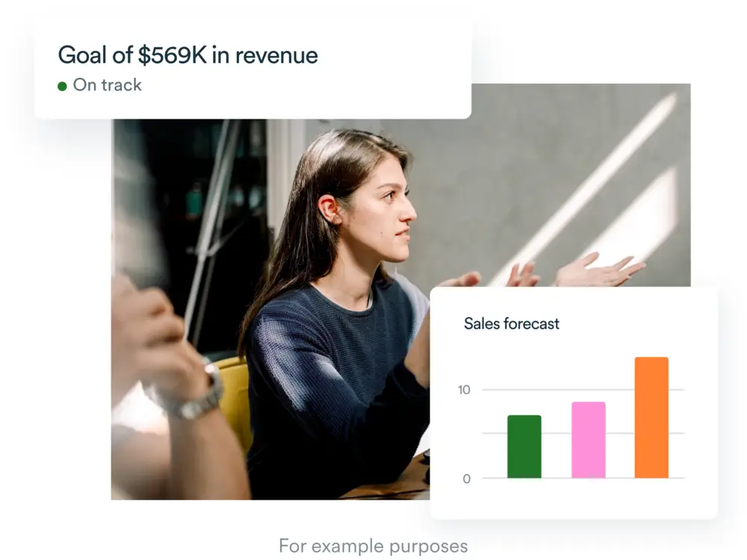Open the Goal of $569K in revenue heading
Image resolution: width=747 pixels, height=560 pixels.
pos(187,55)
